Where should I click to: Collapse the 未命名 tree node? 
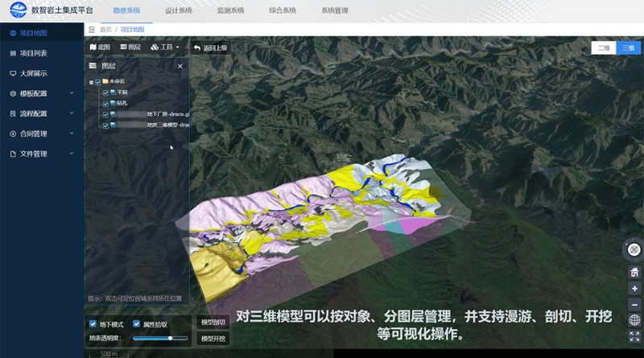tap(91, 83)
